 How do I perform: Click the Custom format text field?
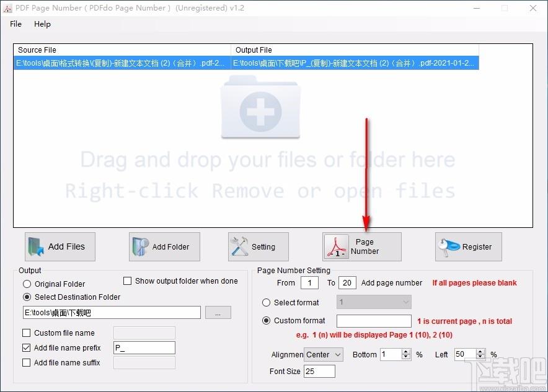tap(374, 321)
